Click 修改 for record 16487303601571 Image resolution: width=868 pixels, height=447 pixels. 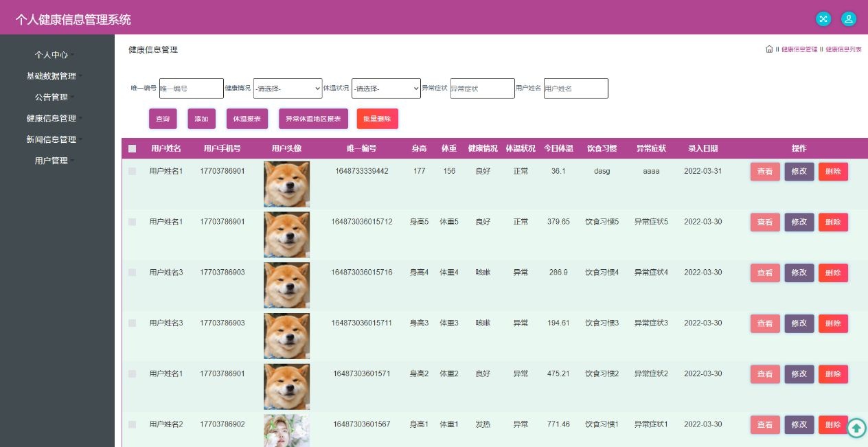click(x=799, y=374)
